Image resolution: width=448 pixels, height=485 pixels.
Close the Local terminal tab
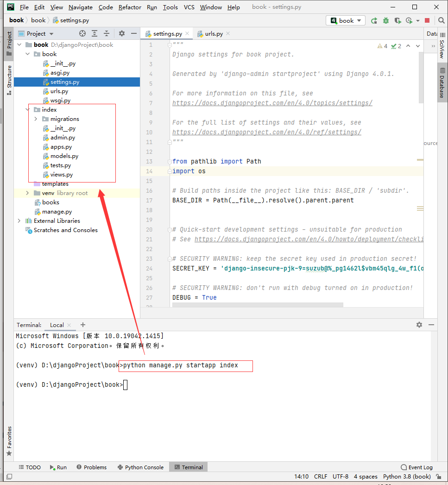click(x=69, y=325)
